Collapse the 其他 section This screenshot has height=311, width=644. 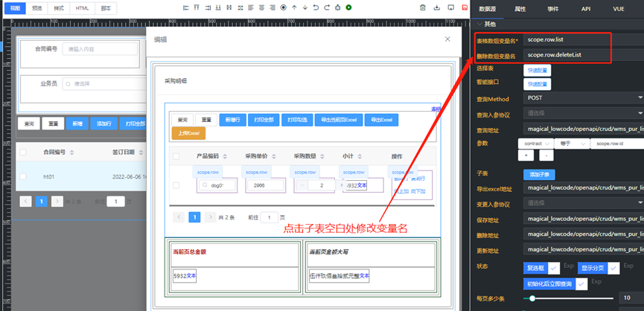click(479, 25)
